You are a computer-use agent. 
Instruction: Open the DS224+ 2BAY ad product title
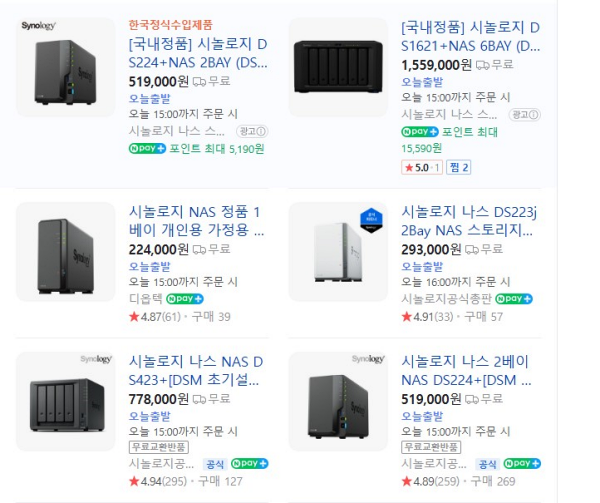[x=198, y=53]
